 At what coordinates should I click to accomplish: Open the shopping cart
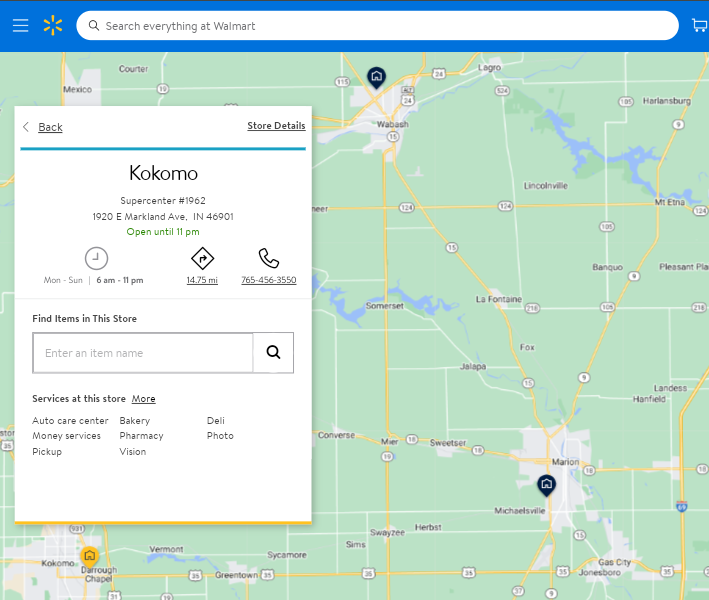coord(700,25)
